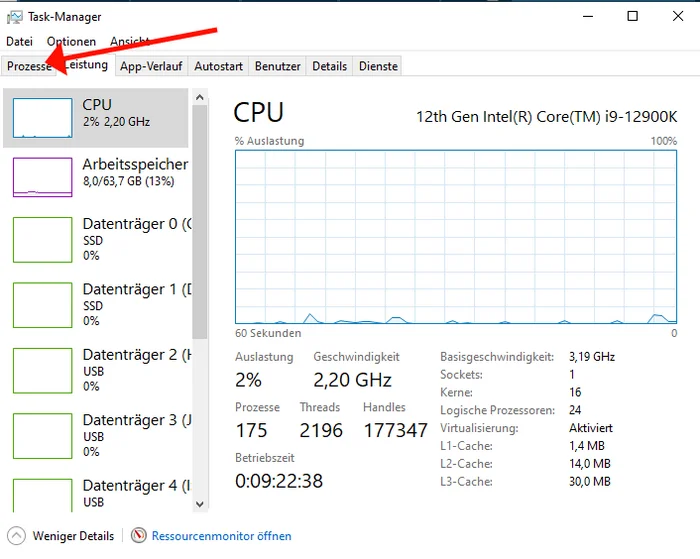This screenshot has height=559, width=700.
Task: Close the Task-Manager window
Action: [678, 17]
